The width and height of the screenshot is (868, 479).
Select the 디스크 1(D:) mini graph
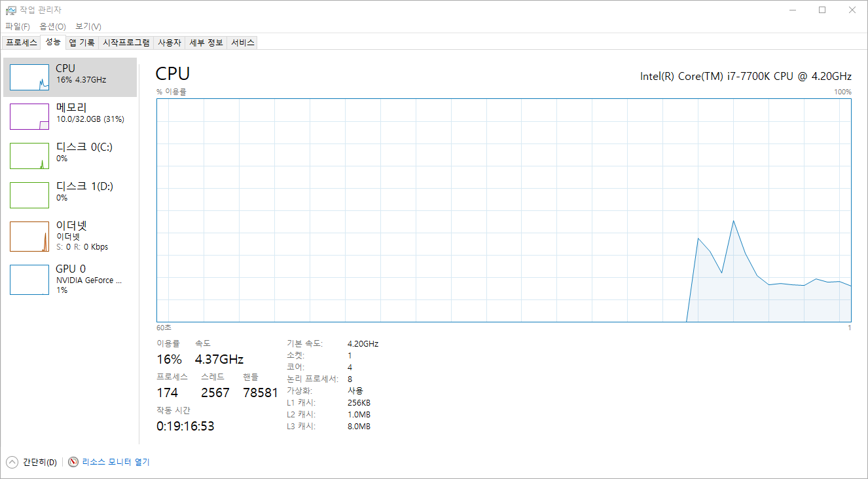point(29,195)
